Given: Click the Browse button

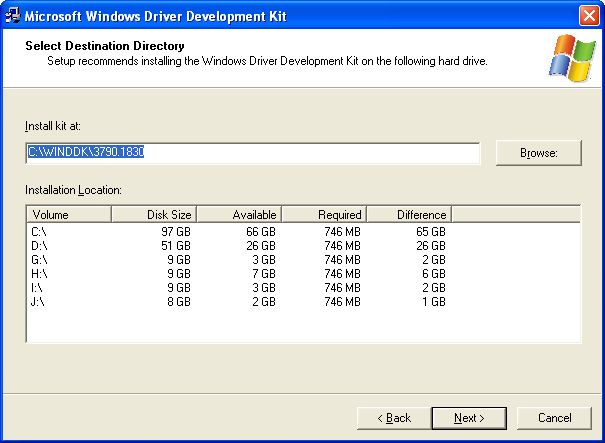Looking at the screenshot, I should [539, 153].
